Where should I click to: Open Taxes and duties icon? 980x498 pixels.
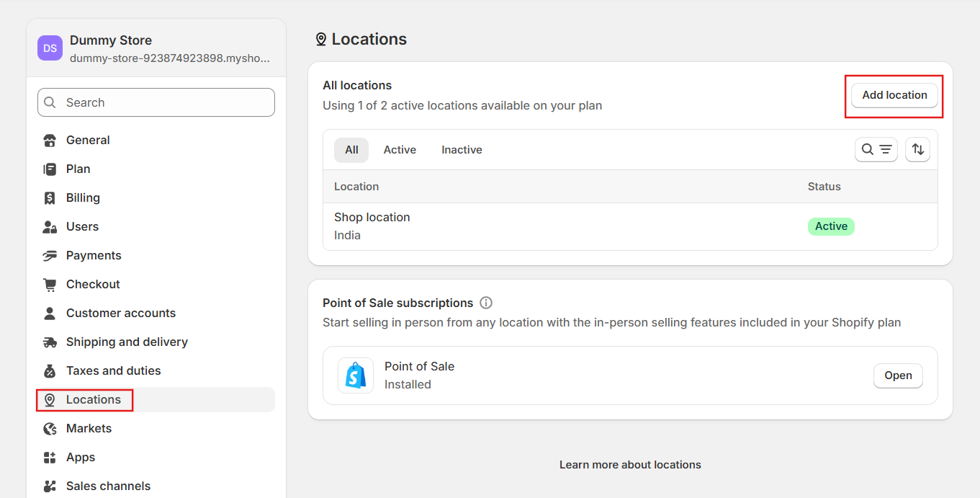click(50, 371)
